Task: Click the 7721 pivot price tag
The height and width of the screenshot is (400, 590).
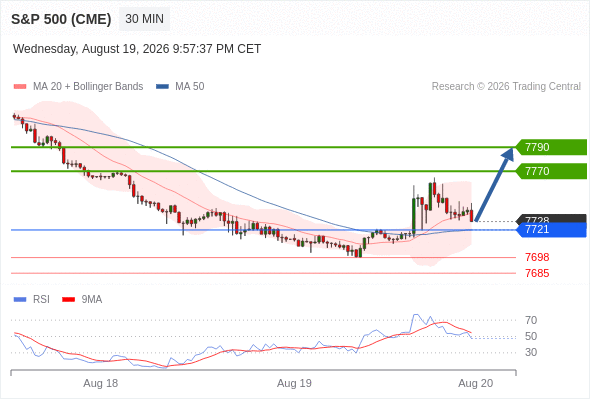Action: (x=551, y=230)
